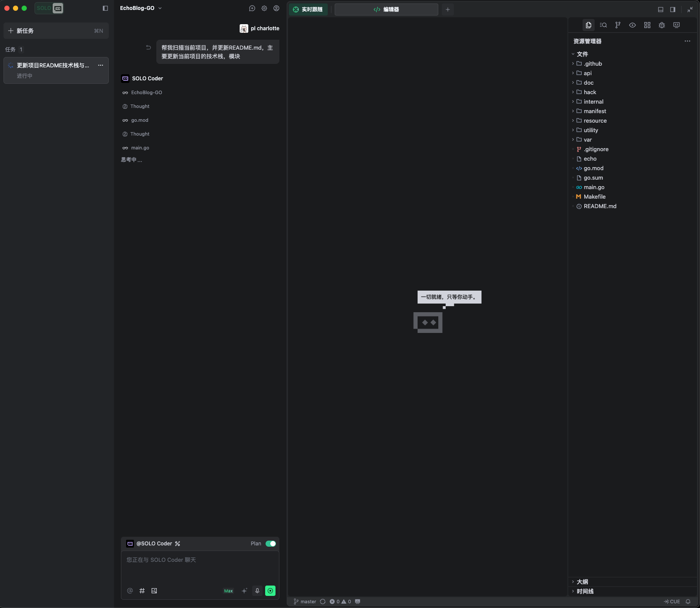Attach an image with the picture icon
The width and height of the screenshot is (700, 608).
click(x=154, y=591)
